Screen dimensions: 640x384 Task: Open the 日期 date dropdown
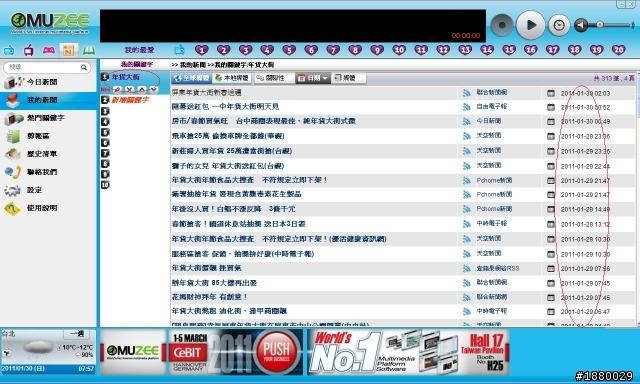[x=313, y=78]
